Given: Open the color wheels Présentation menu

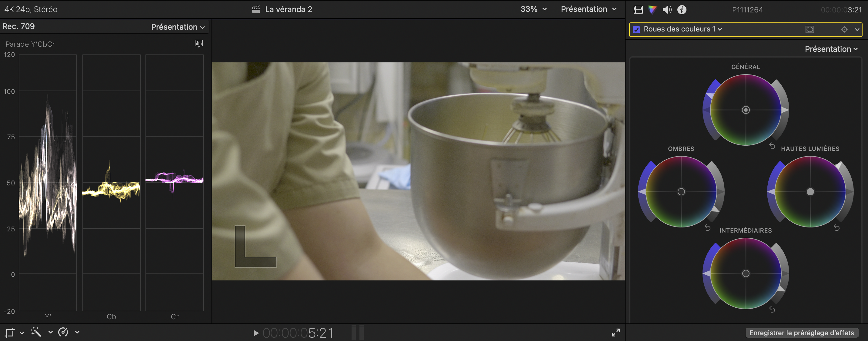Looking at the screenshot, I should point(831,49).
